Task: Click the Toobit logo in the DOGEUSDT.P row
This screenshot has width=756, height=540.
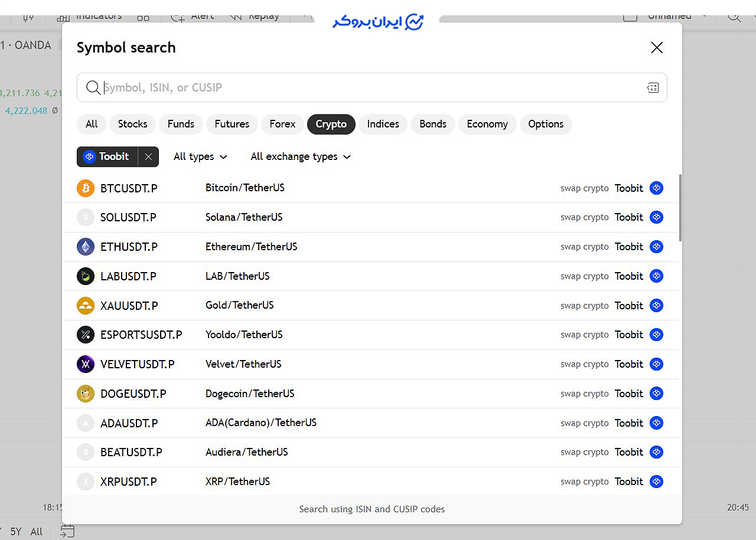Action: (x=656, y=394)
